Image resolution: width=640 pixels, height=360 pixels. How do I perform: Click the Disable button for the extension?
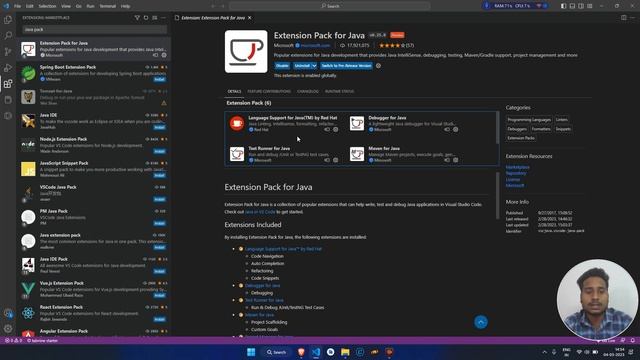coord(282,66)
